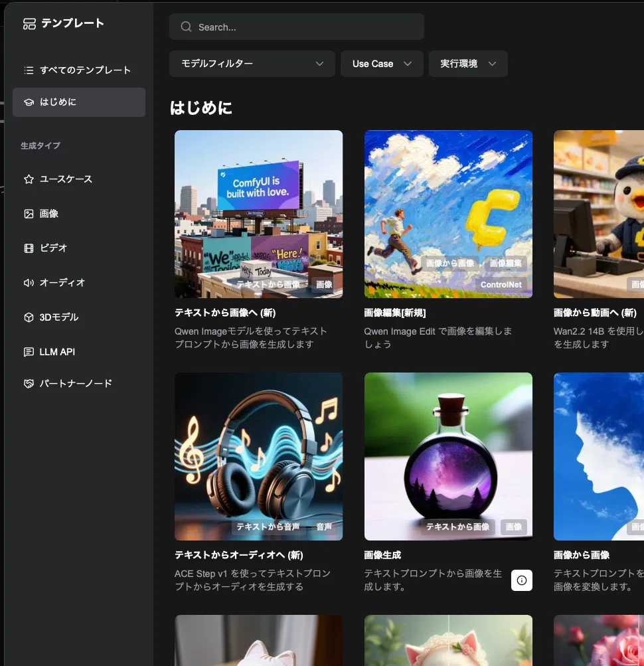Click the 画像から動画へ (新) title
Viewport: 644px width, 666px height.
tap(595, 313)
